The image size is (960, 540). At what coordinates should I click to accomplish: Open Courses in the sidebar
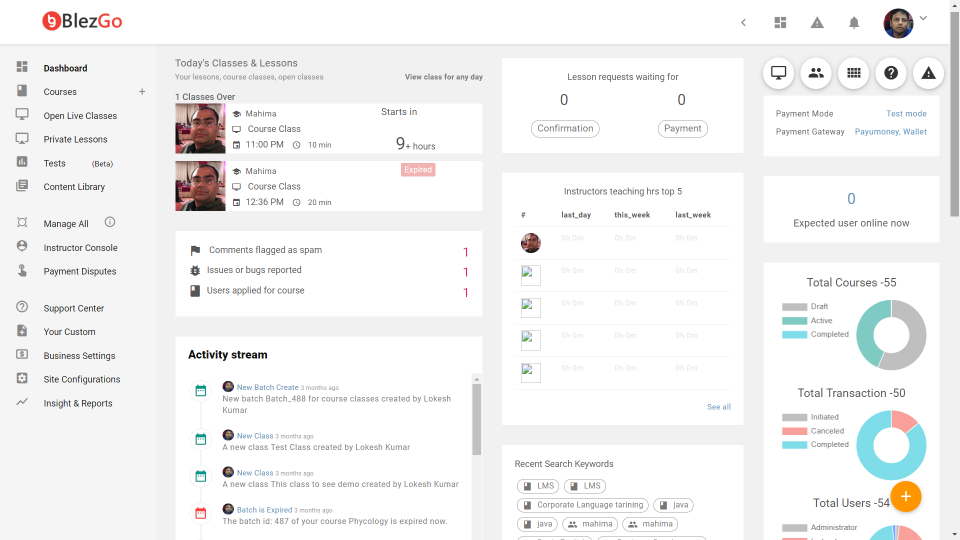pyautogui.click(x=60, y=92)
